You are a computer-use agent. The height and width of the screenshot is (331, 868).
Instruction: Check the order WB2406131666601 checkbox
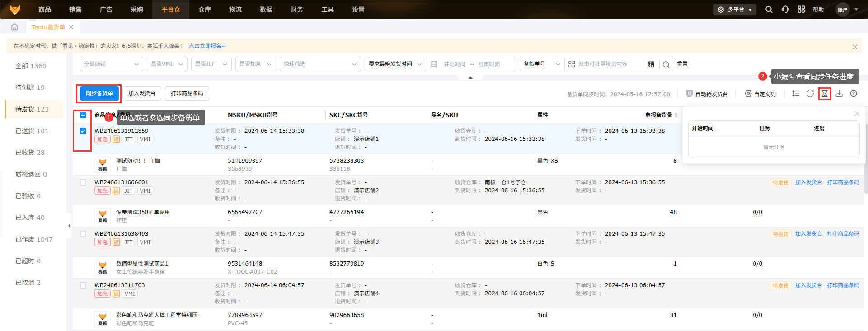pyautogui.click(x=83, y=182)
